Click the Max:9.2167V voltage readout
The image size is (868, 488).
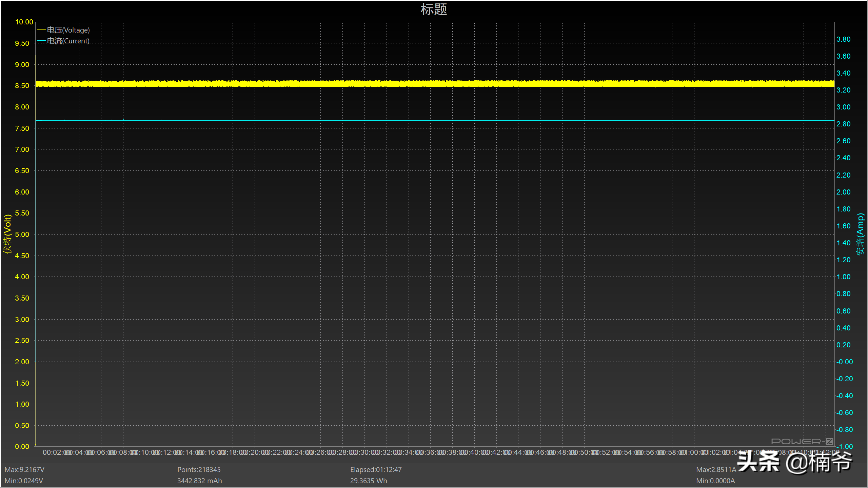tap(24, 470)
